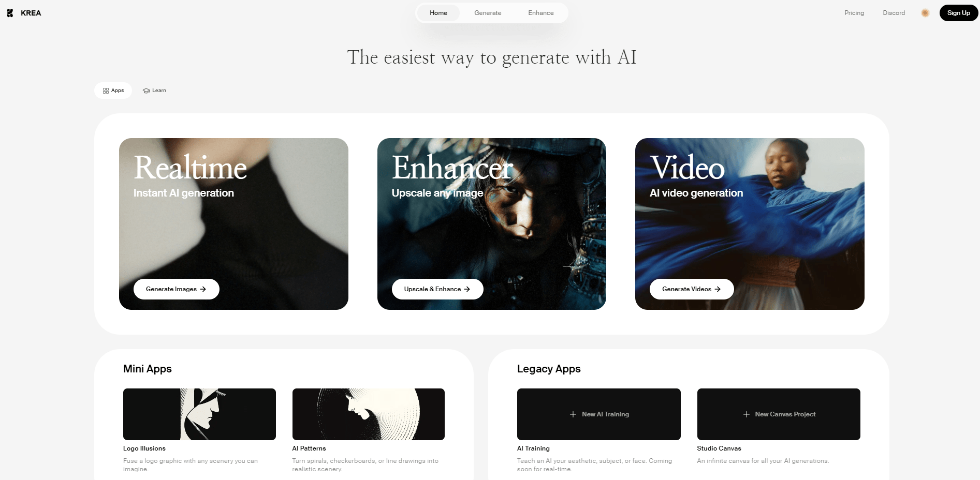This screenshot has height=480, width=980.
Task: Click the plus icon for New Canvas Project
Action: pos(747,414)
